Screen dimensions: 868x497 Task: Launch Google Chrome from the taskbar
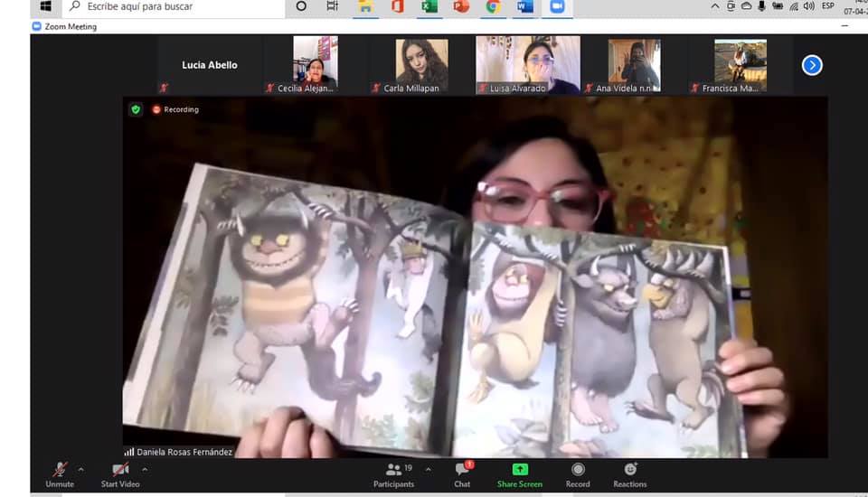(493, 6)
